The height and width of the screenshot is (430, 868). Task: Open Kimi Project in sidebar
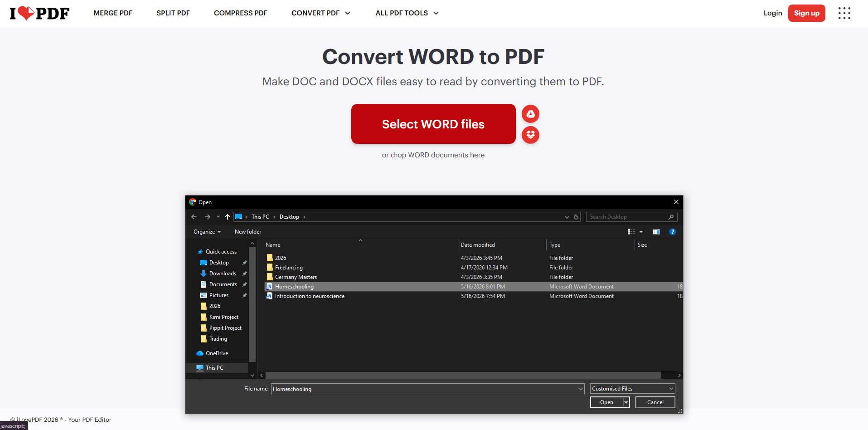pos(223,317)
